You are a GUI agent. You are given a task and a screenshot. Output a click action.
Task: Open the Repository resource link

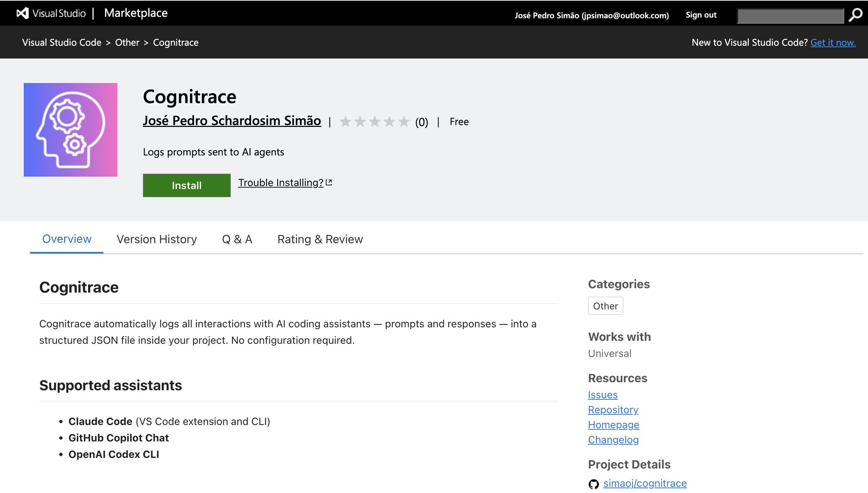tap(613, 410)
